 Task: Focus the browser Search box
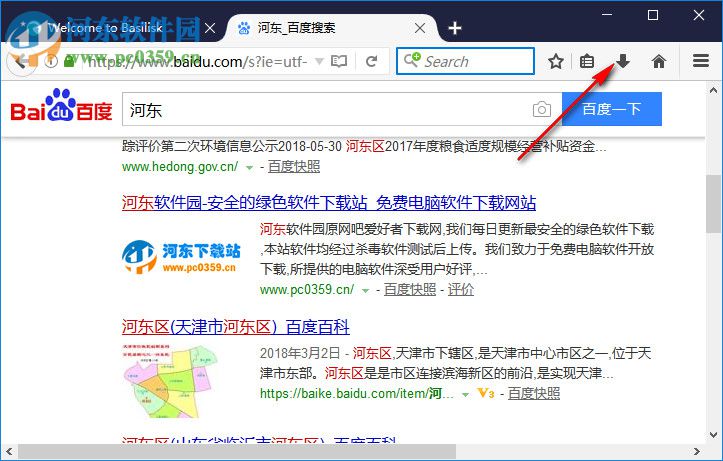465,61
